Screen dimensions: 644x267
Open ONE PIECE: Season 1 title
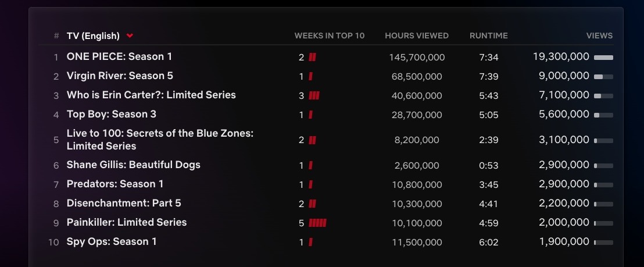pos(119,56)
